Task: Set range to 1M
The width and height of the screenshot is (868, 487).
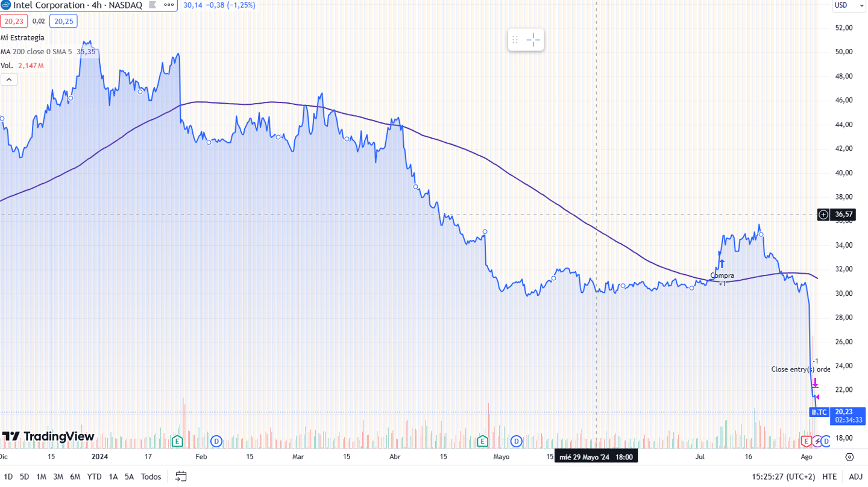Action: tap(41, 477)
